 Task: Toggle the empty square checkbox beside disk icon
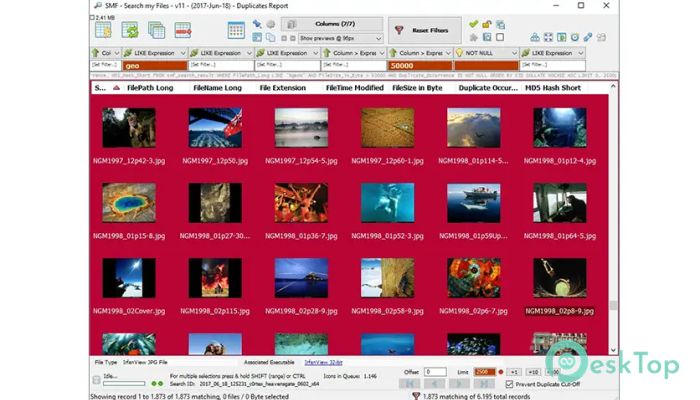click(x=500, y=37)
